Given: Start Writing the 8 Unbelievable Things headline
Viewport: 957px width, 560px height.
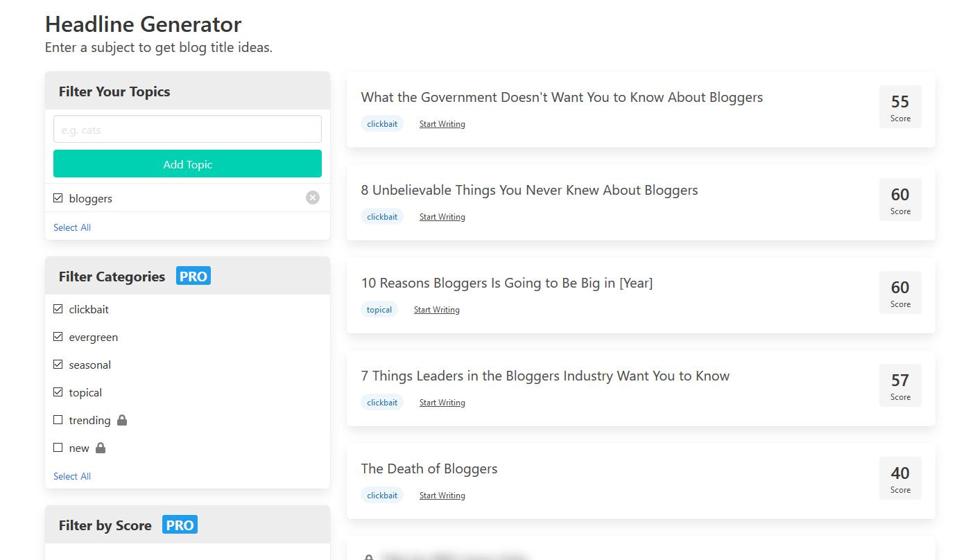Looking at the screenshot, I should click(442, 216).
